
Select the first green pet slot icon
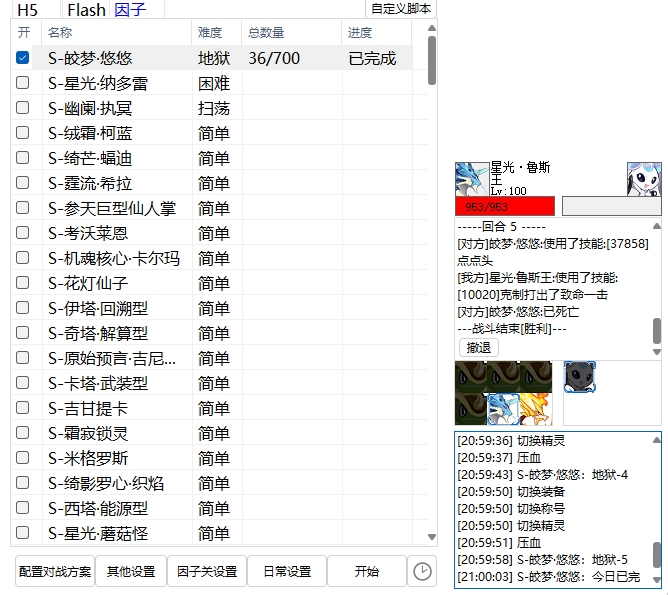click(471, 377)
